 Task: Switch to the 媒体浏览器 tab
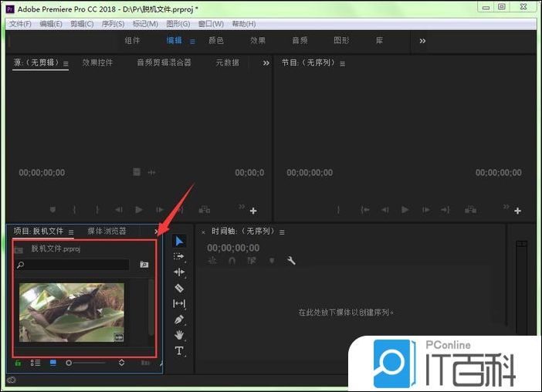107,231
